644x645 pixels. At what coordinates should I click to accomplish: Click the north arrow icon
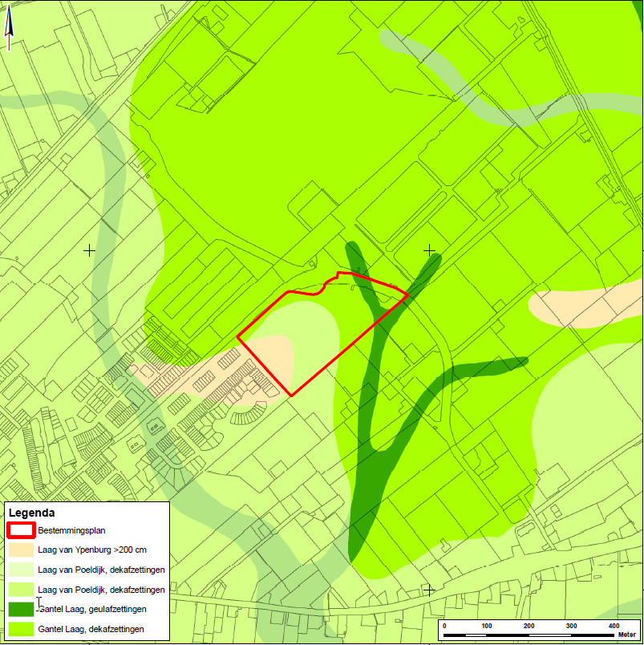9,28
